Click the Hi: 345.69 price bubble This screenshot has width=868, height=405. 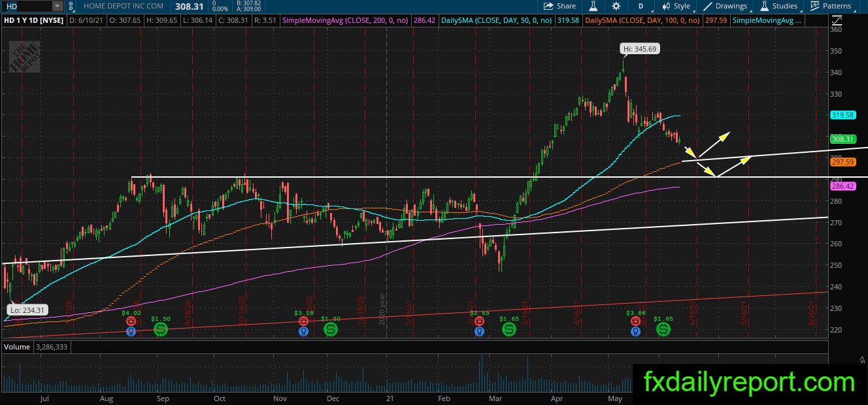coord(639,49)
